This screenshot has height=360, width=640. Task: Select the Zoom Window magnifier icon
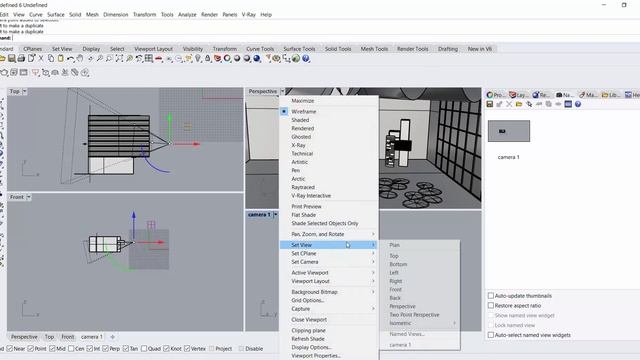[x=109, y=58]
